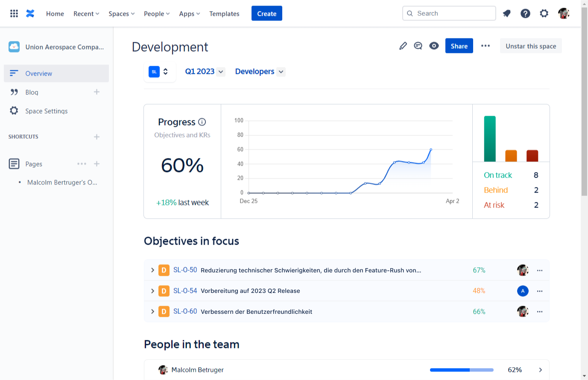Click the Progress info icon
588x380 pixels.
[202, 122]
